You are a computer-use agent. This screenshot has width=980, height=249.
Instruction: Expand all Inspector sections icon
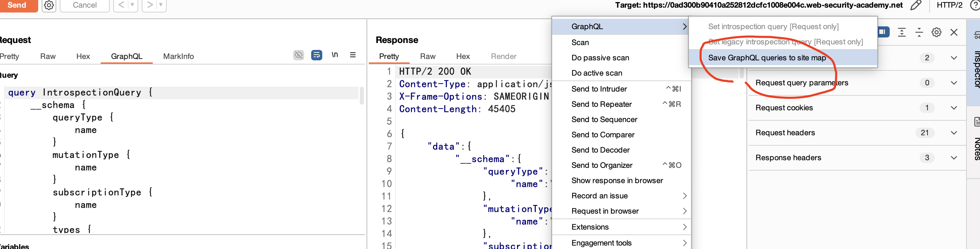[x=901, y=32]
